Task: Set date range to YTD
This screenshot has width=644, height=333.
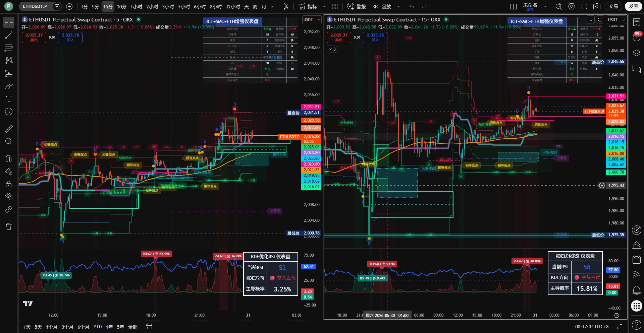Action: 98,327
